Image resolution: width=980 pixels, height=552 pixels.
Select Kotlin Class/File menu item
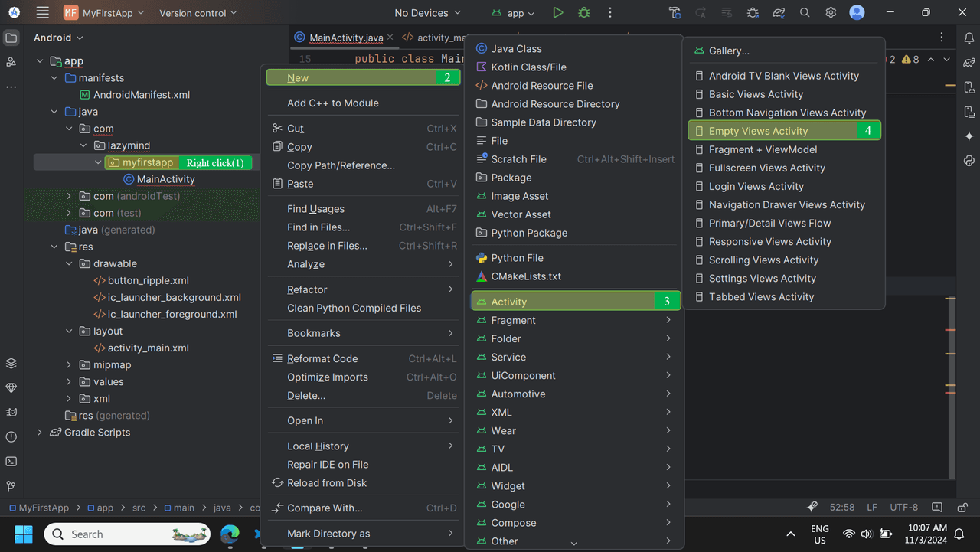click(x=574, y=67)
